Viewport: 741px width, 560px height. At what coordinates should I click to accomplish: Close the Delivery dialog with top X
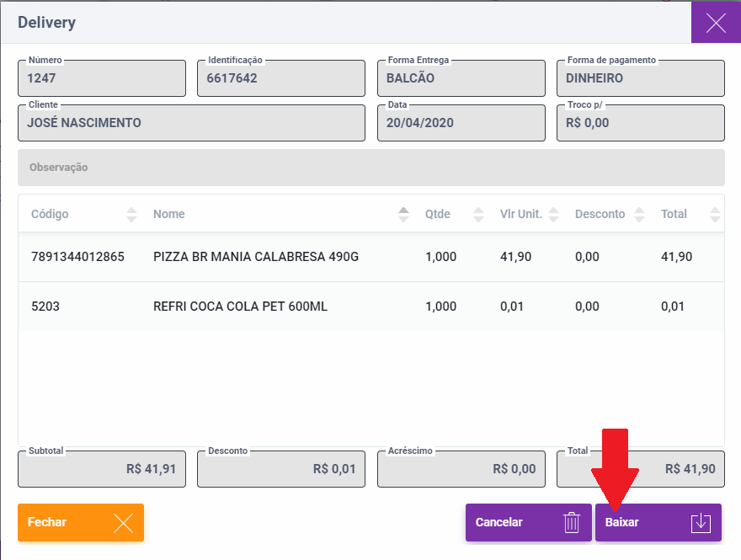(716, 23)
